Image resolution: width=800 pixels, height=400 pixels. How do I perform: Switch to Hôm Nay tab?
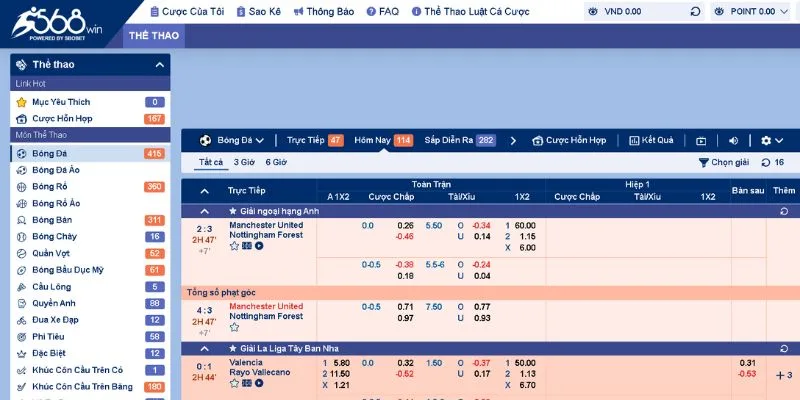(x=384, y=140)
